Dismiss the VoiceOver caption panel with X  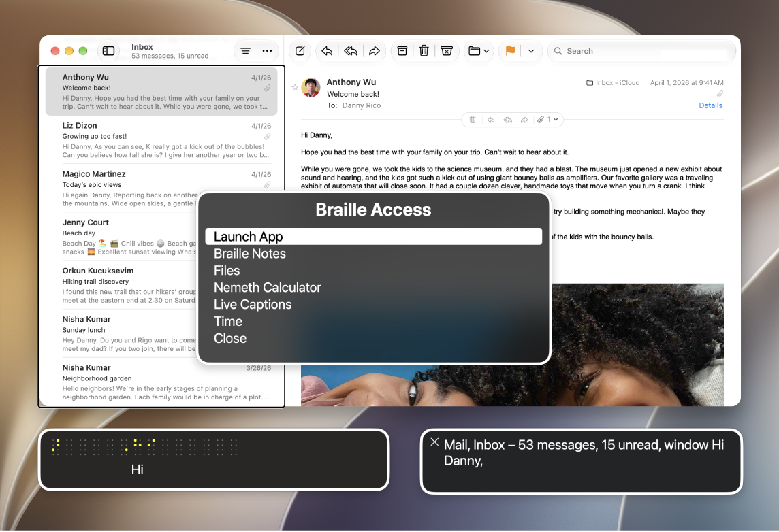434,442
